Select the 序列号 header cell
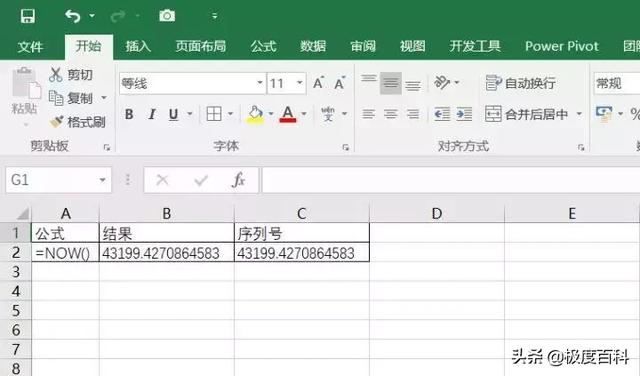This screenshot has width=640, height=376. pyautogui.click(x=302, y=234)
